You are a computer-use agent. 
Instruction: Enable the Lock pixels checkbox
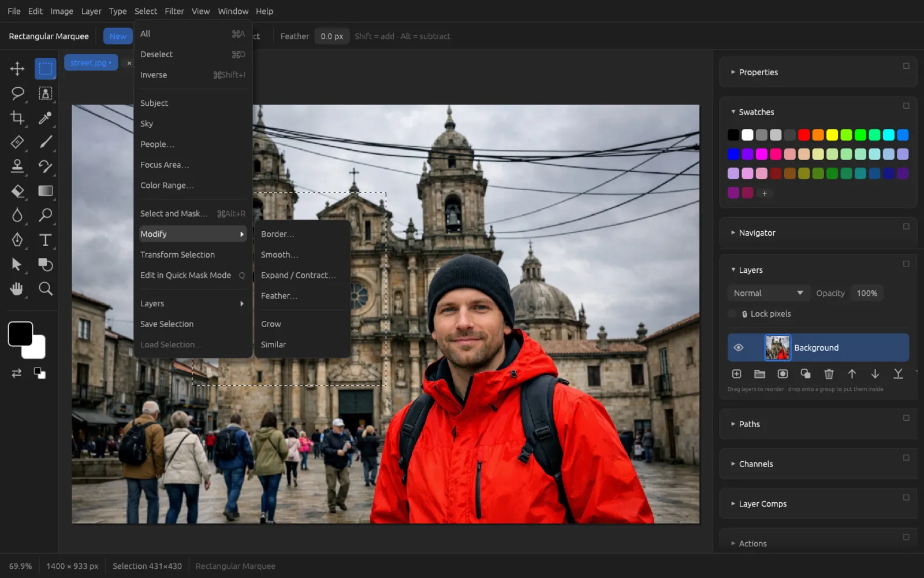(x=732, y=314)
